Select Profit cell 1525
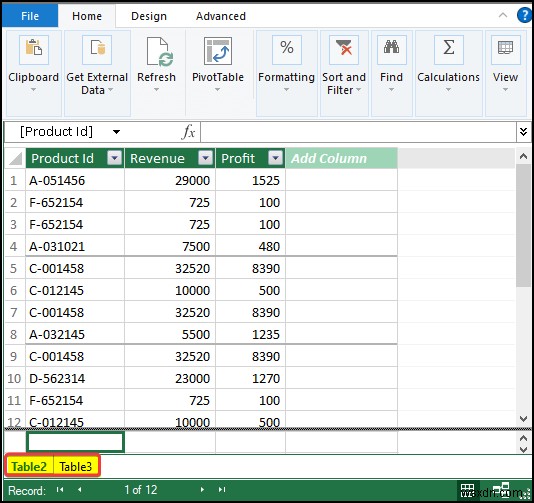This screenshot has height=503, width=534. coord(250,180)
